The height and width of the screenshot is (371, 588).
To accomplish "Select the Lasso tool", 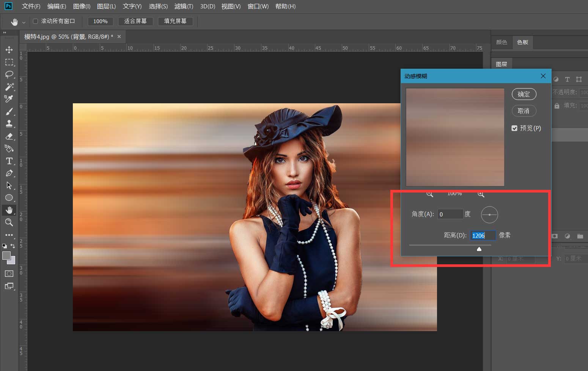I will point(9,74).
